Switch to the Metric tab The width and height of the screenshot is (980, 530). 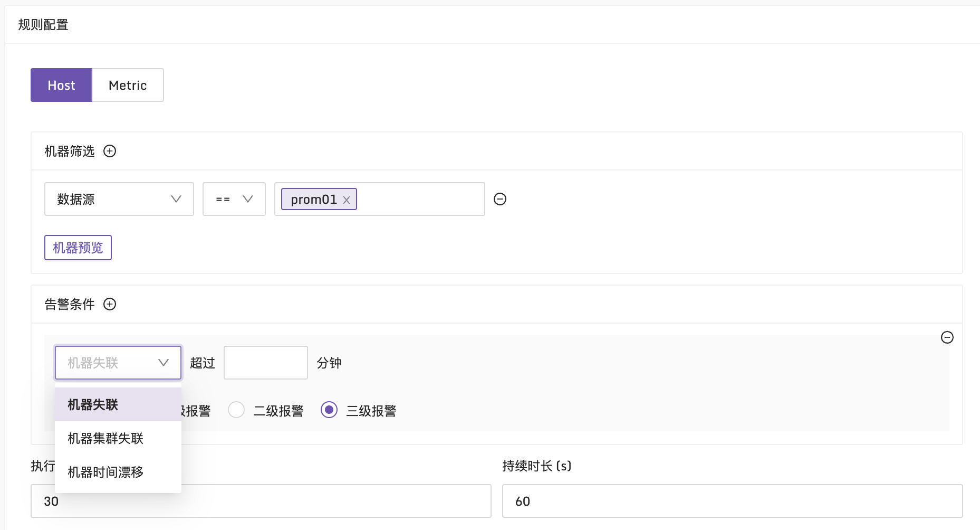pos(128,85)
